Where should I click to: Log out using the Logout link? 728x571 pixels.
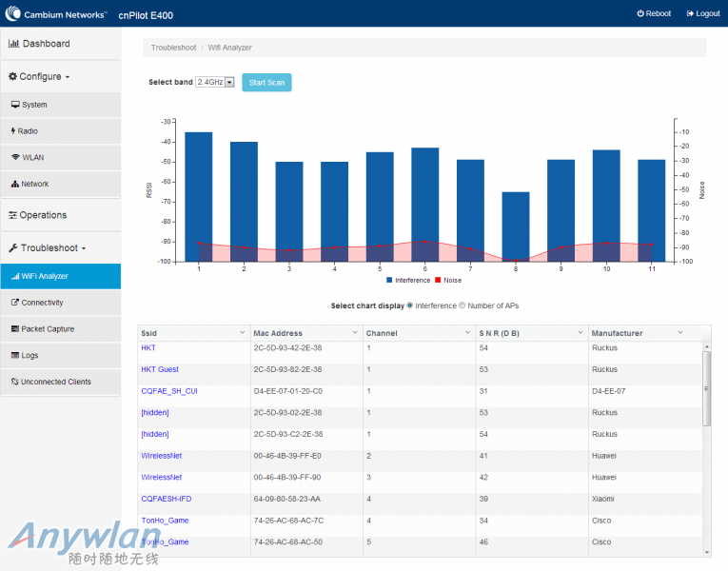702,13
